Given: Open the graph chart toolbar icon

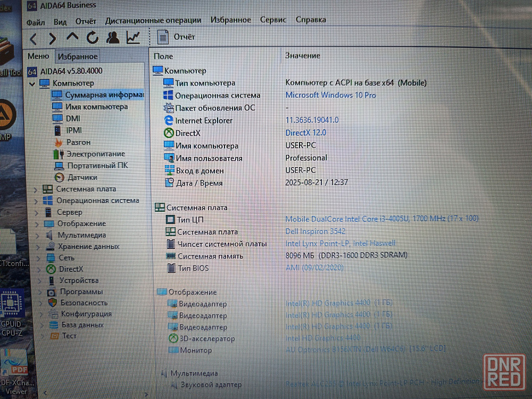Looking at the screenshot, I should pyautogui.click(x=133, y=37).
